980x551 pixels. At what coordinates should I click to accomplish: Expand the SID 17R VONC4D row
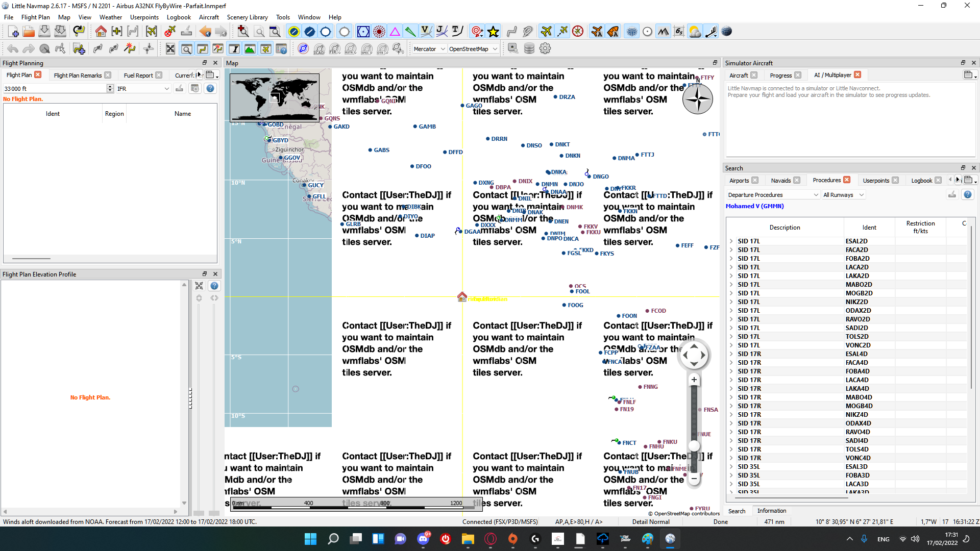[x=731, y=458]
